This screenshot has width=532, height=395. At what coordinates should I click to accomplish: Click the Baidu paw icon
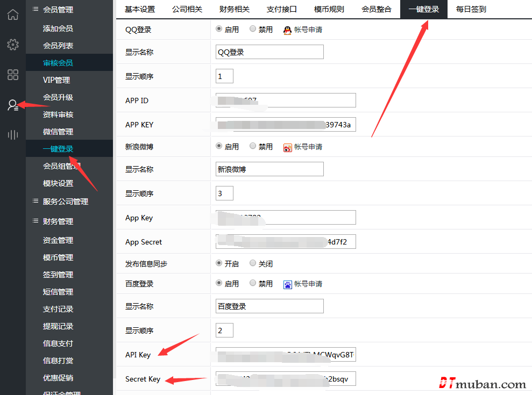[287, 284]
